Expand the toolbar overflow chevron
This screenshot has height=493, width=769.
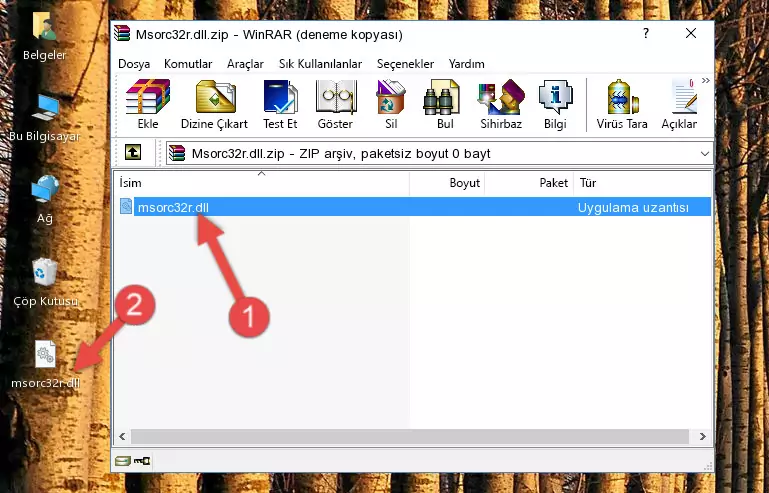click(x=705, y=80)
